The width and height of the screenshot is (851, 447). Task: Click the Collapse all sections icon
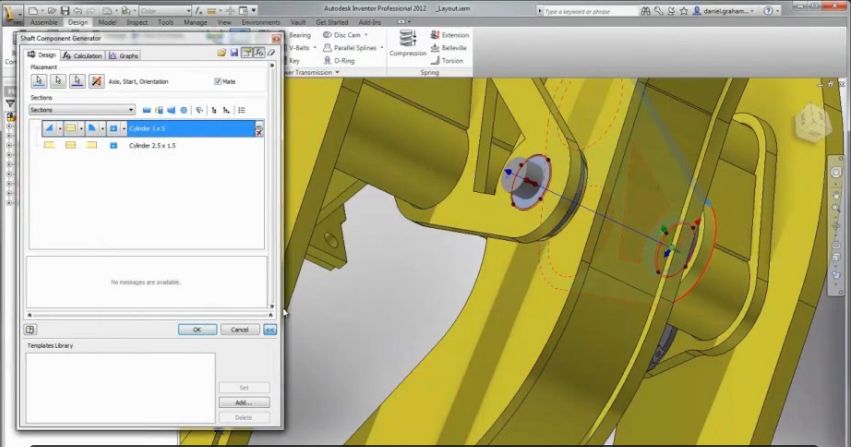(x=214, y=110)
